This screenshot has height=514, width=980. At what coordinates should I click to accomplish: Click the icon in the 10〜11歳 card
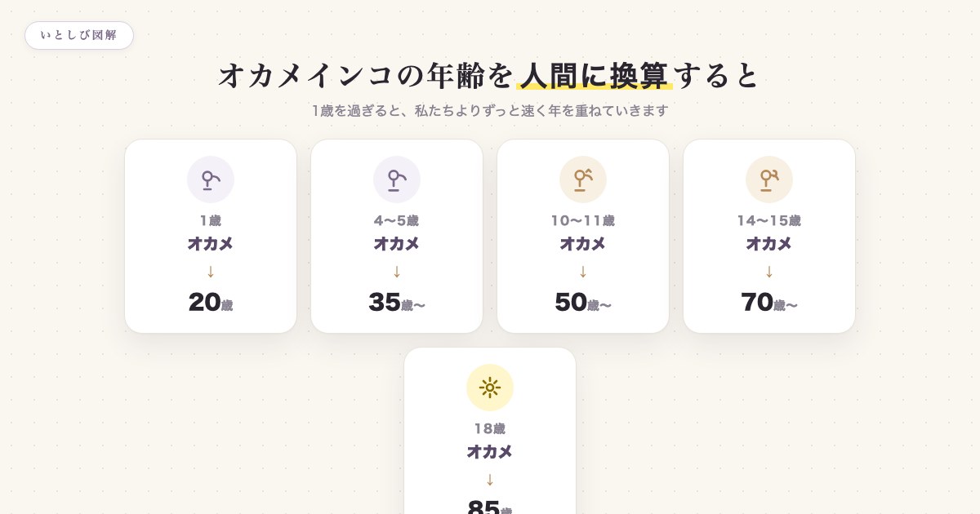tap(583, 179)
